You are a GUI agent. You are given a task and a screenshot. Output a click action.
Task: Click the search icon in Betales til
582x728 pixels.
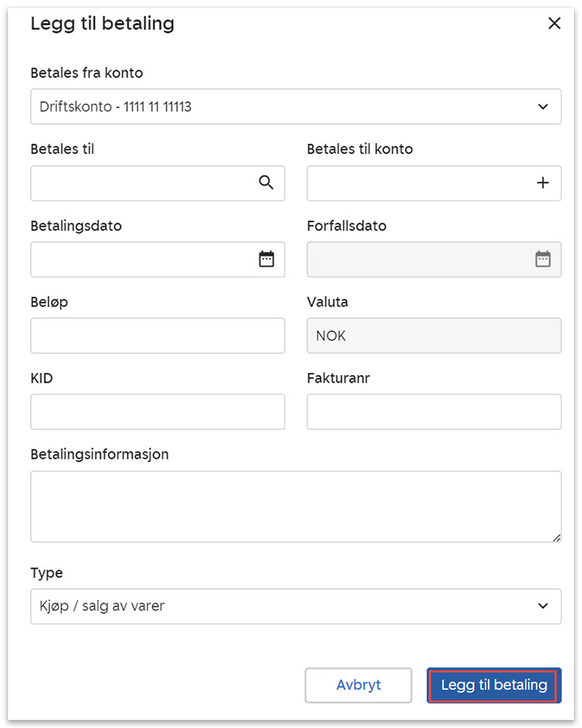click(266, 183)
